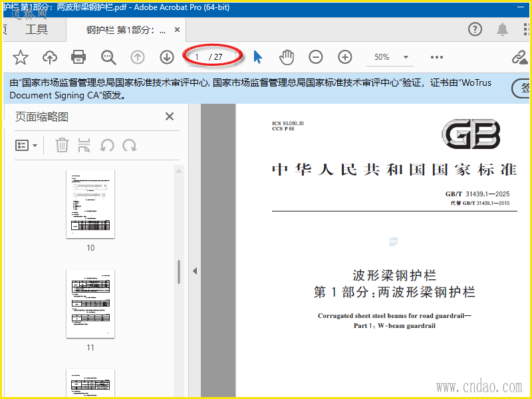Delete selected pages trash icon
Image resolution: width=532 pixels, height=399 pixels.
coord(62,145)
